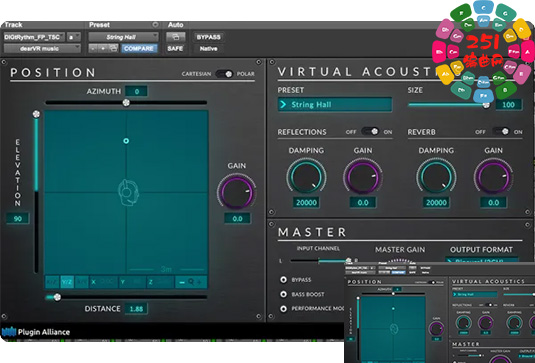
Task: Enable the BASS BOOST option
Action: (x=283, y=294)
